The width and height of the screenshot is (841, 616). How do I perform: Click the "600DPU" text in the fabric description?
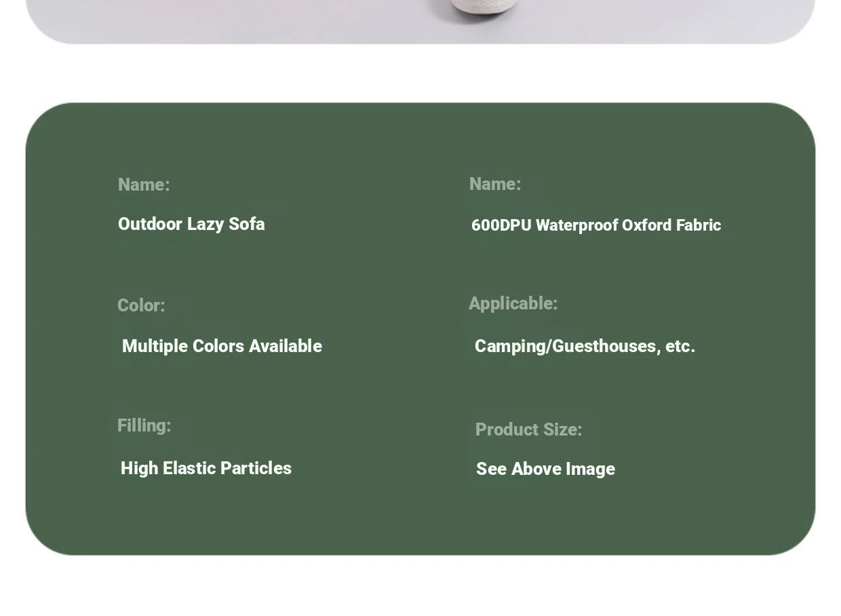tap(501, 225)
